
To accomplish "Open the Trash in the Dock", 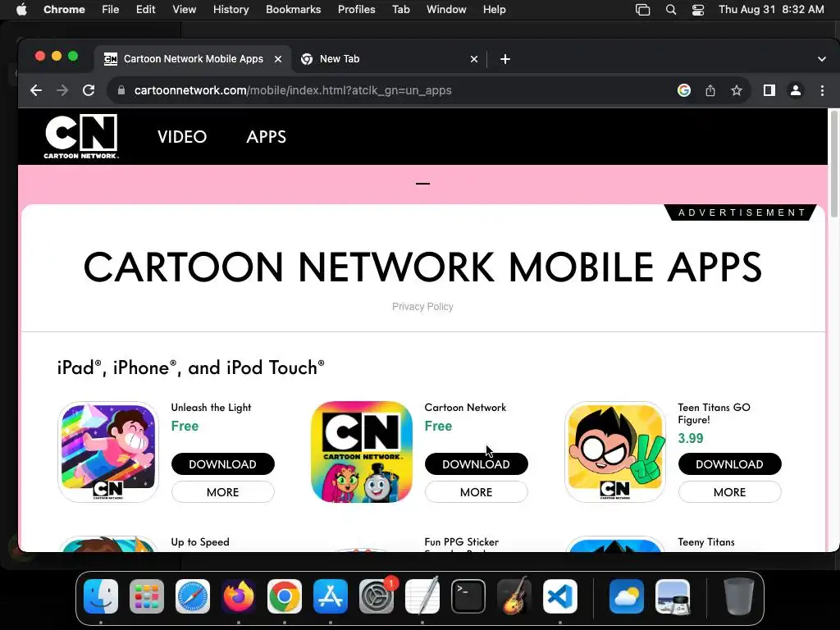I will tap(739, 596).
